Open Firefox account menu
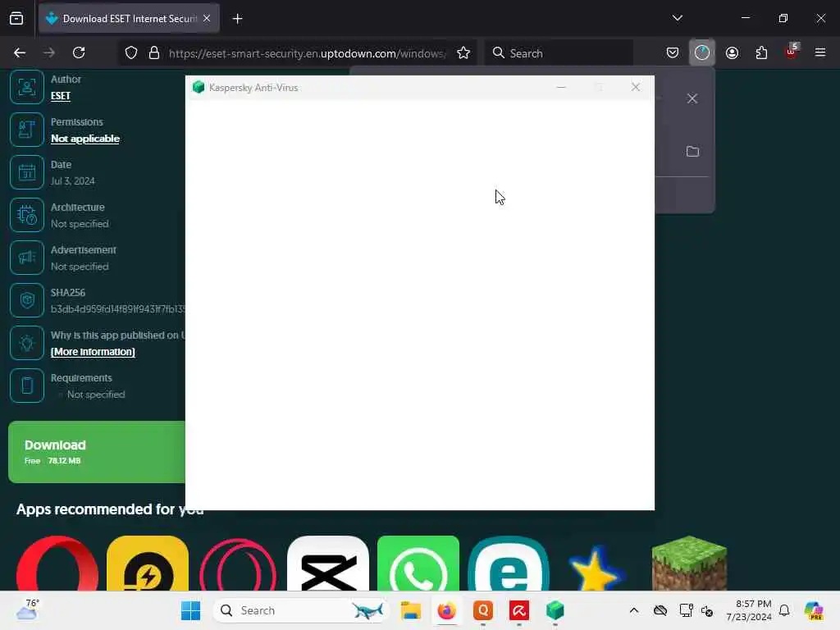This screenshot has height=630, width=840. click(x=732, y=52)
